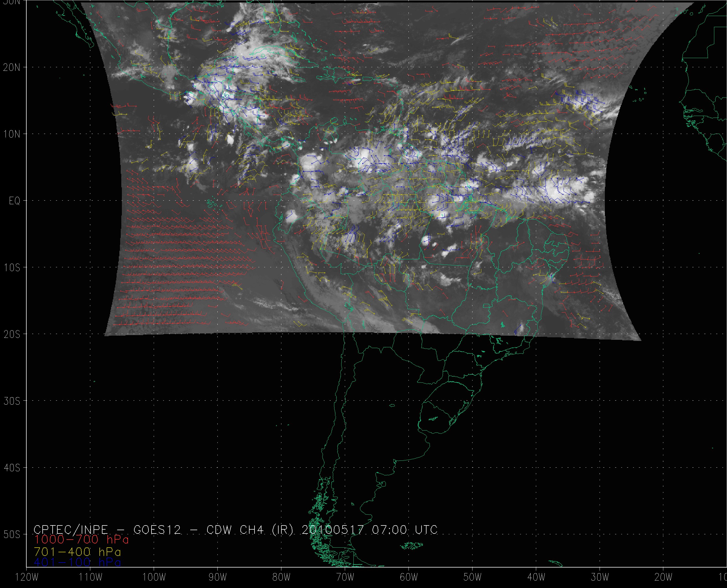The image size is (727, 588).
Task: Click the blue 401-100 hPa legend entry
Action: point(77,563)
